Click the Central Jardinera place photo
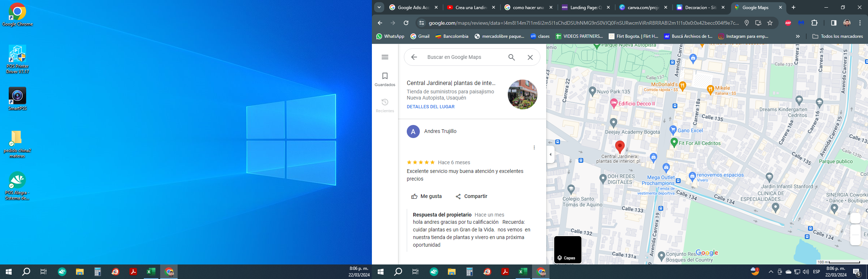 click(x=522, y=94)
